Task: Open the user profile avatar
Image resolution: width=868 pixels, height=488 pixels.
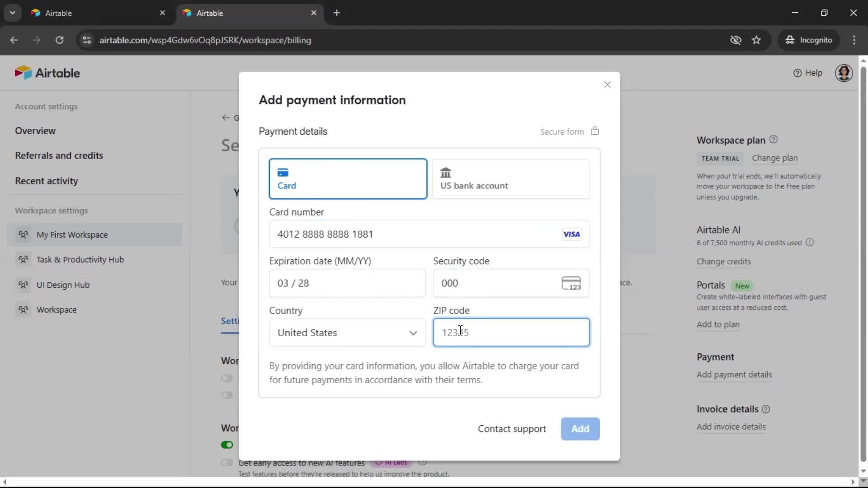Action: pyautogui.click(x=844, y=73)
